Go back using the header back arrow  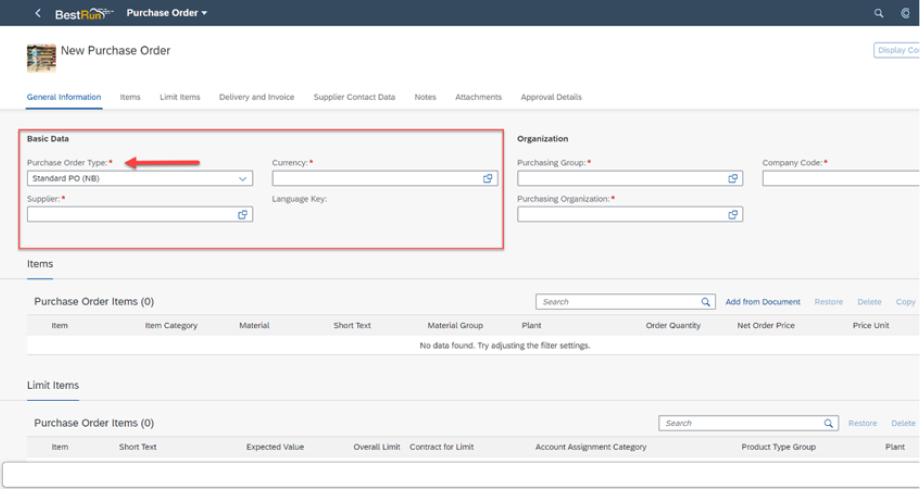[x=38, y=13]
